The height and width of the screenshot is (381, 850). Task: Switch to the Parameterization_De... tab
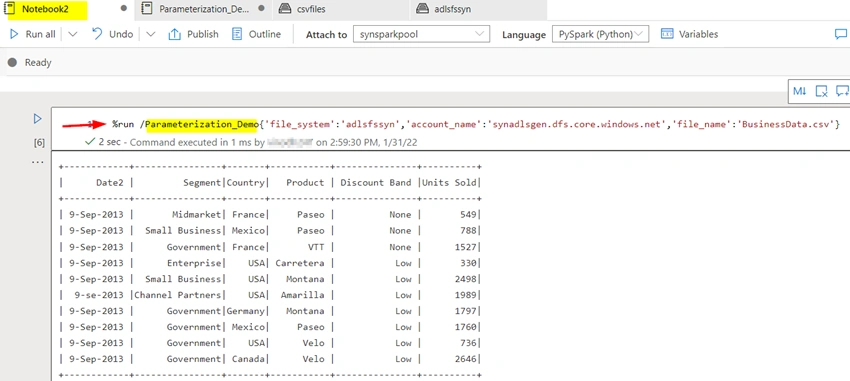[x=203, y=9]
